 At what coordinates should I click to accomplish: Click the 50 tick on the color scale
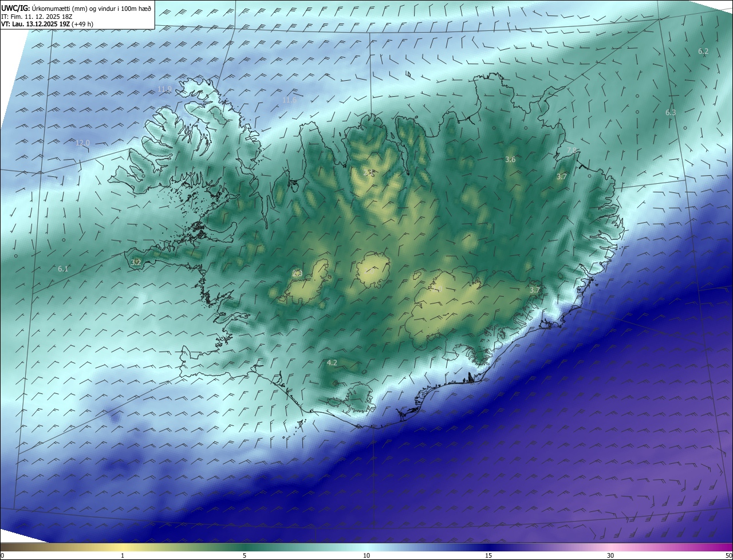[x=728, y=555]
